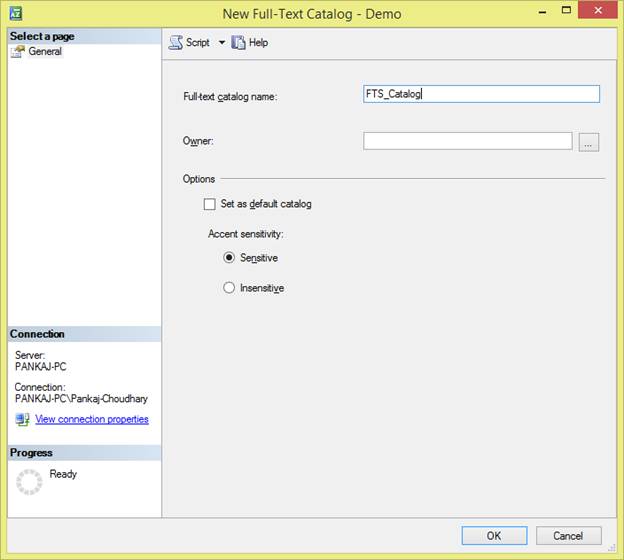Click the dialog's application icon in title bar
The width and height of the screenshot is (624, 560).
tap(16, 14)
